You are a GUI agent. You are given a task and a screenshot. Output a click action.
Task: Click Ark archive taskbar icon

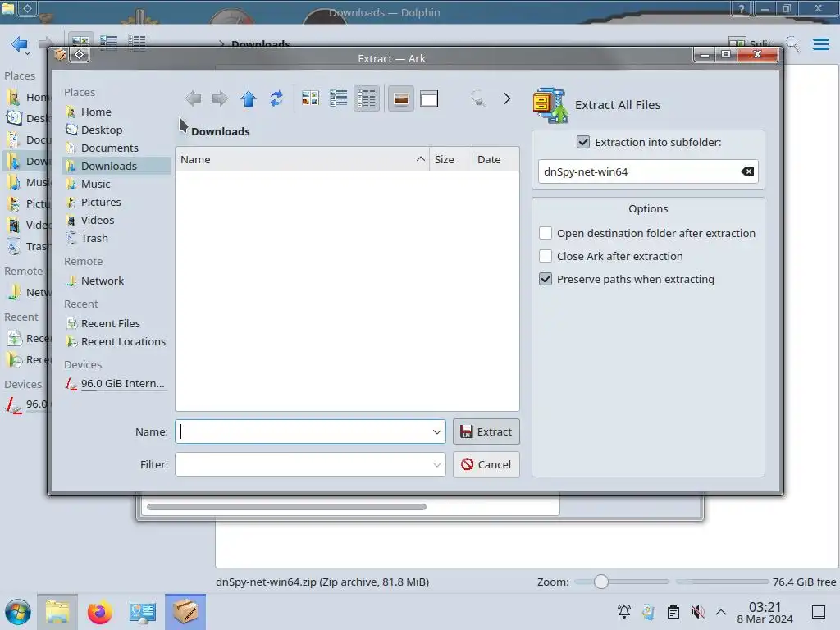[x=185, y=612]
